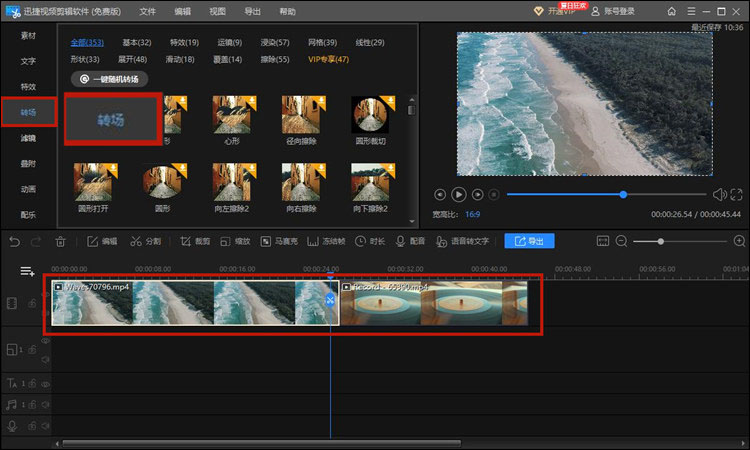Toggle lock on music track
This screenshot has height=450, width=750.
pyautogui.click(x=32, y=405)
